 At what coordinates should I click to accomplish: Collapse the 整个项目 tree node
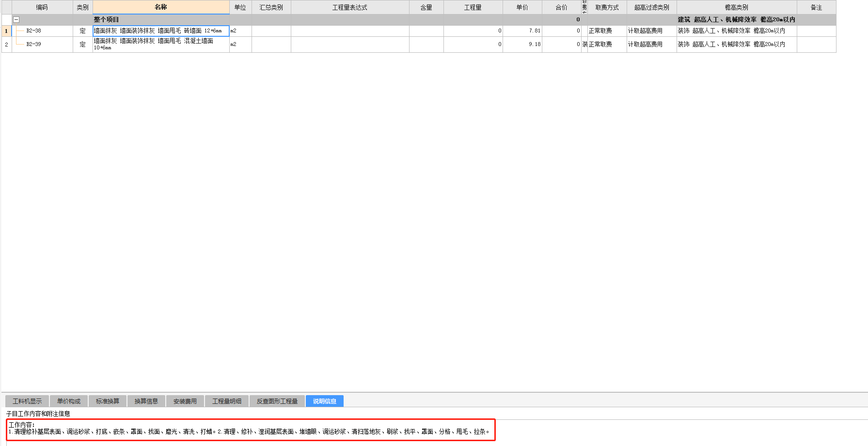[16, 20]
